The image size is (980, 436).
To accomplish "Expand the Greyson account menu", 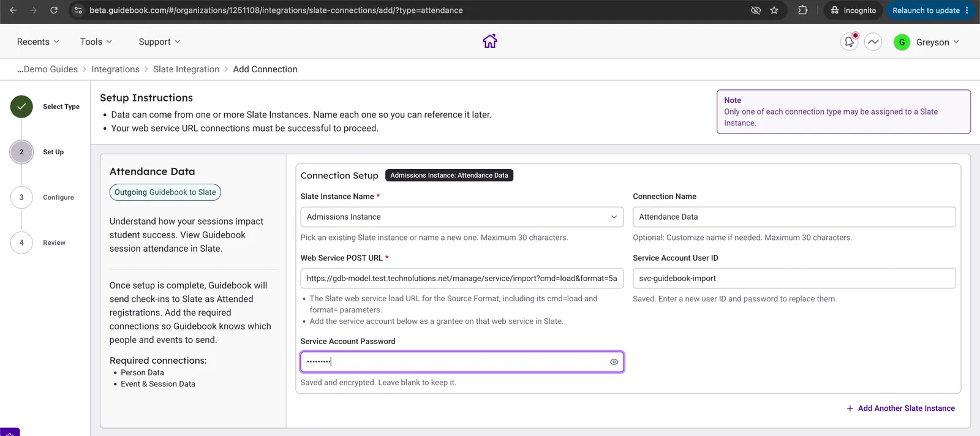I will (938, 42).
